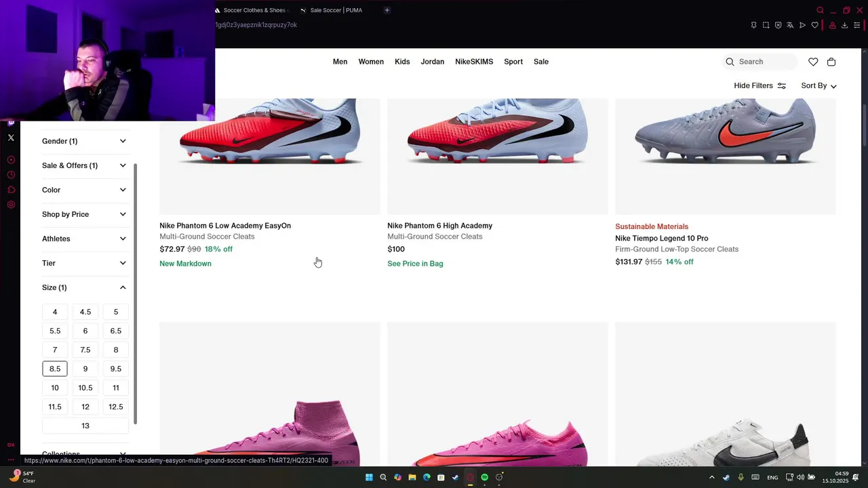Open a new browser tab plus button
The image size is (868, 488).
(x=387, y=10)
